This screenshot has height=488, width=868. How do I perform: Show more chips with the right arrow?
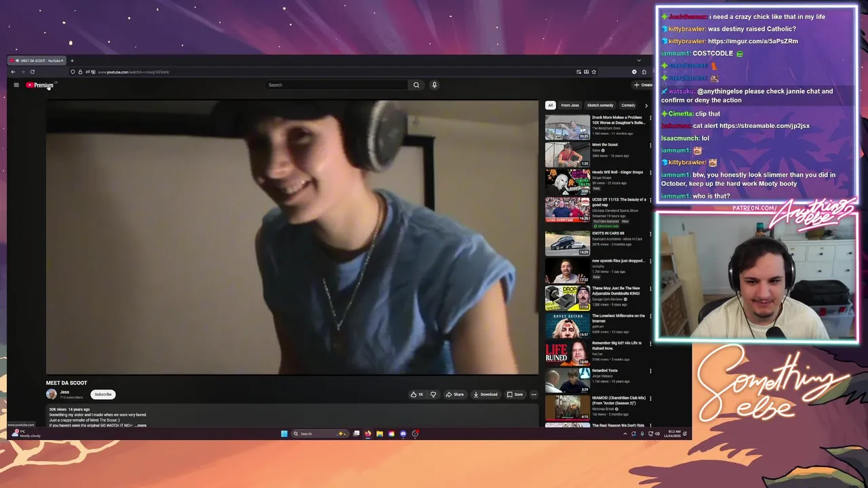(646, 105)
